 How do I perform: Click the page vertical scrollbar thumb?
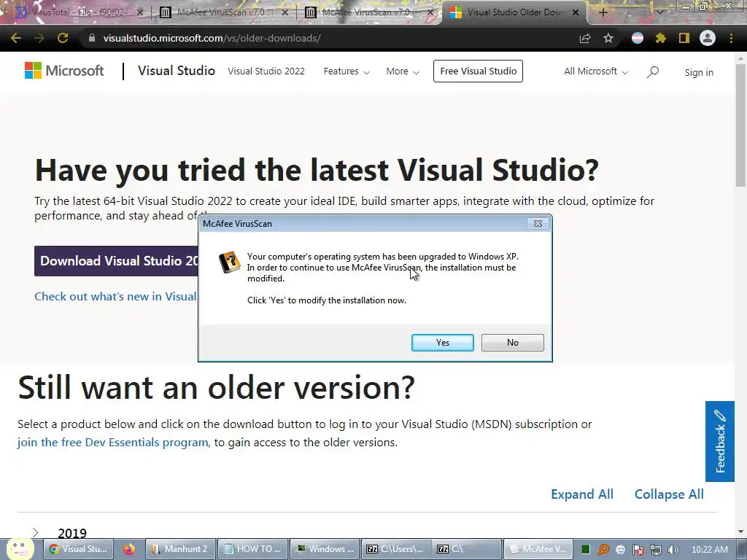(740, 125)
